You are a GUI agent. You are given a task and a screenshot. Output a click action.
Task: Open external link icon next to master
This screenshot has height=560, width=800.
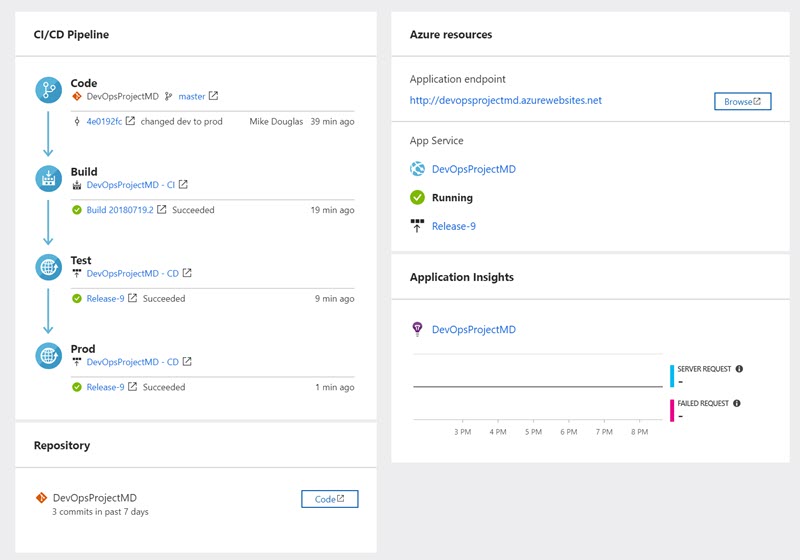click(x=213, y=96)
